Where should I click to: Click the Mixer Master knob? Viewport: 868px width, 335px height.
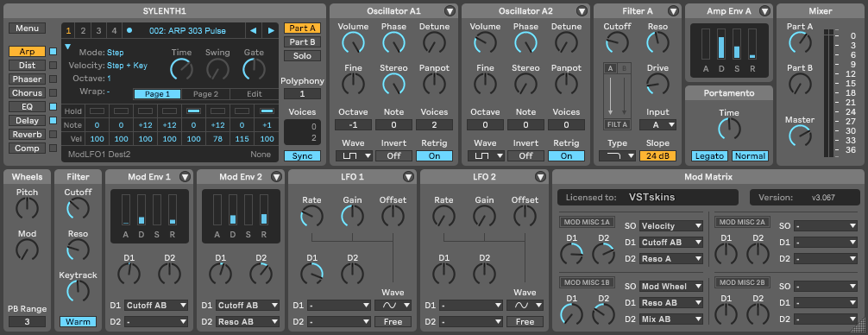click(x=800, y=136)
